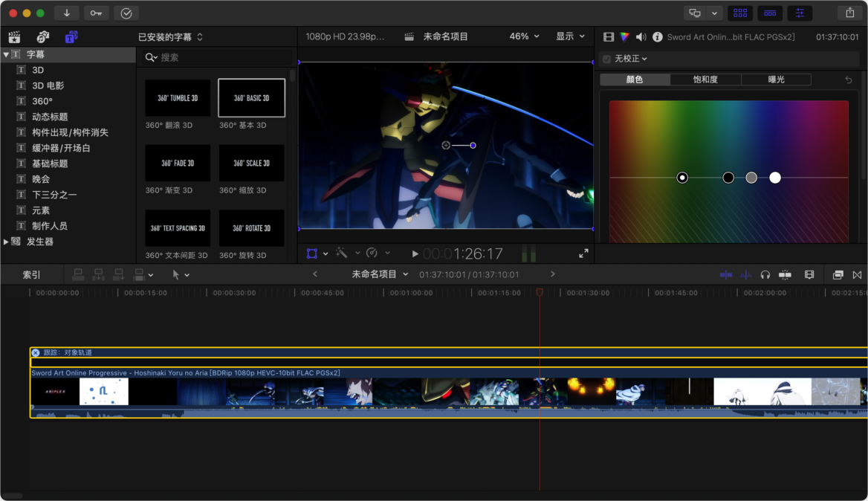
Task: Select the 下三分之一 category
Action: click(x=54, y=195)
